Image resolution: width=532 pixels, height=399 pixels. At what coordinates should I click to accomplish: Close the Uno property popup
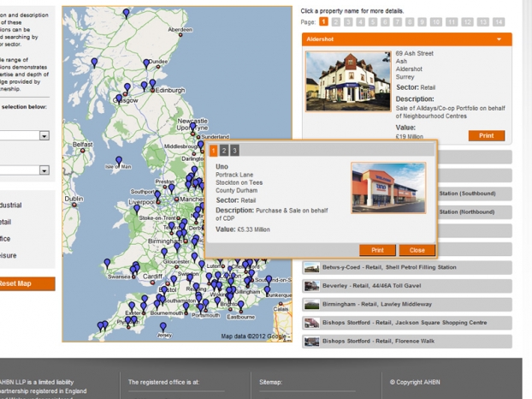(x=417, y=250)
